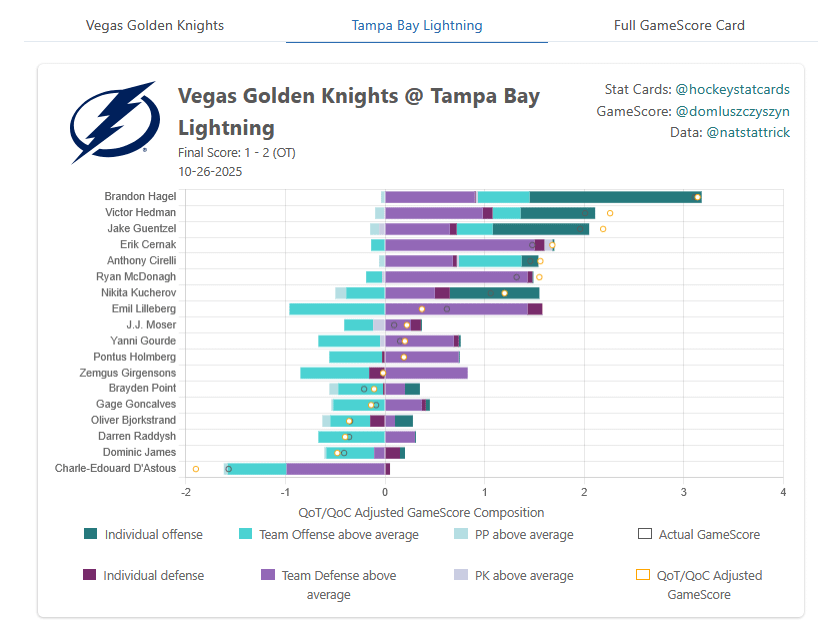Click the dark purple Individual defense legend icon
818x626 pixels.
click(x=91, y=575)
